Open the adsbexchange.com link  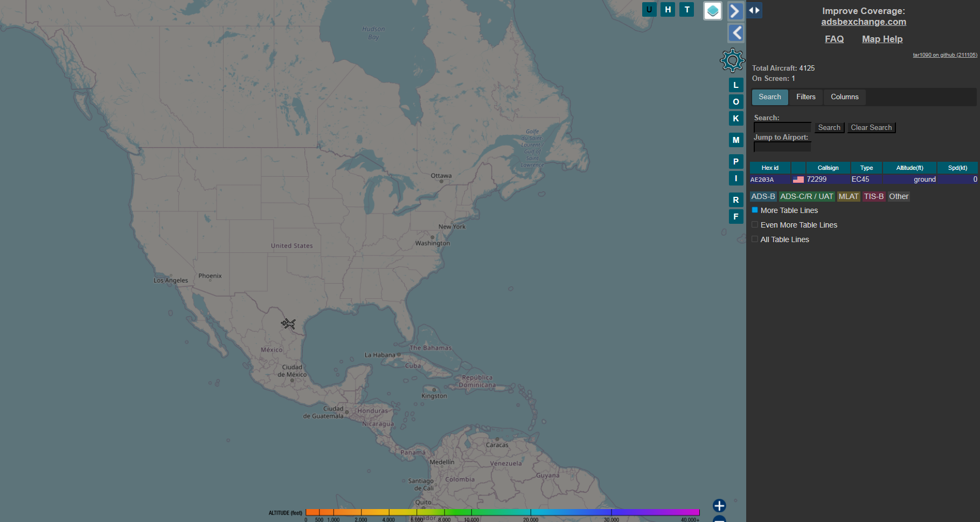click(x=864, y=22)
